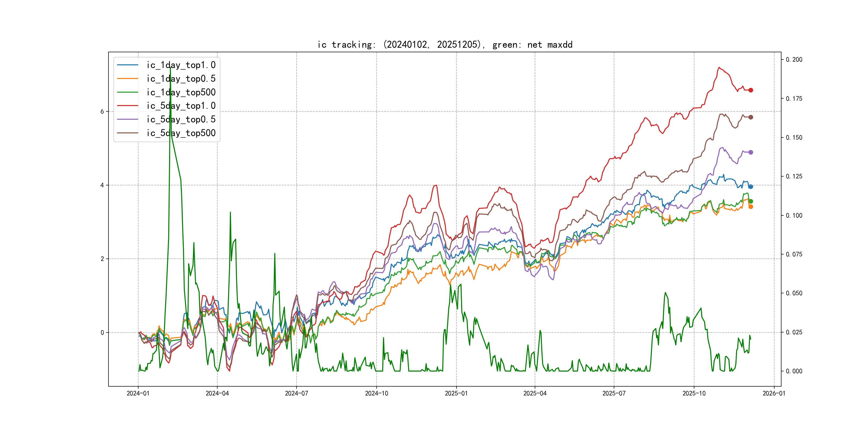Click the blue line swatch in legend
Screen dimensions: 868x434
pyautogui.click(x=127, y=65)
